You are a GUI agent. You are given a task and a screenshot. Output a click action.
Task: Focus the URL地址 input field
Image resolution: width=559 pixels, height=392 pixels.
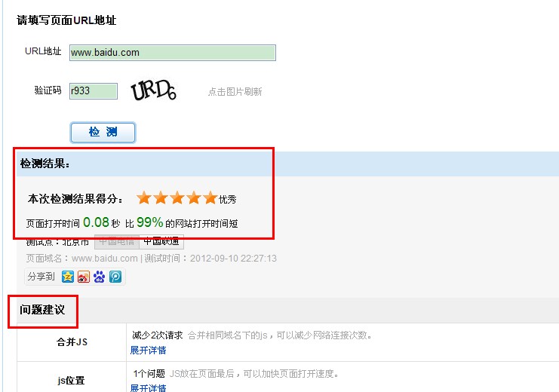pos(173,53)
